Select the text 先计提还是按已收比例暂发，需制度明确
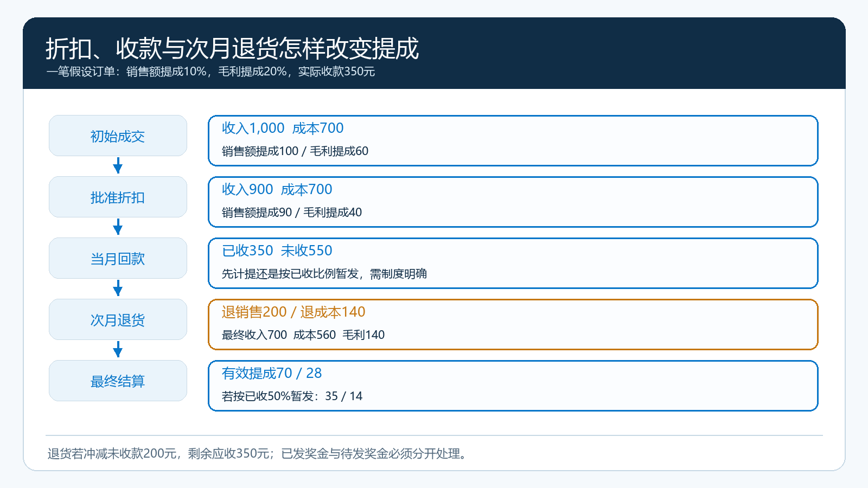This screenshot has width=868, height=488. 324,274
